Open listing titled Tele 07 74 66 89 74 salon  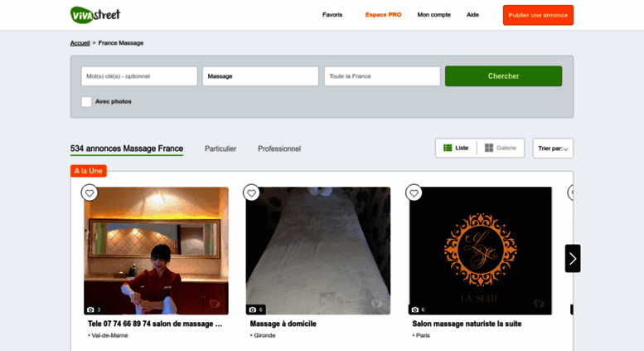tap(155, 324)
